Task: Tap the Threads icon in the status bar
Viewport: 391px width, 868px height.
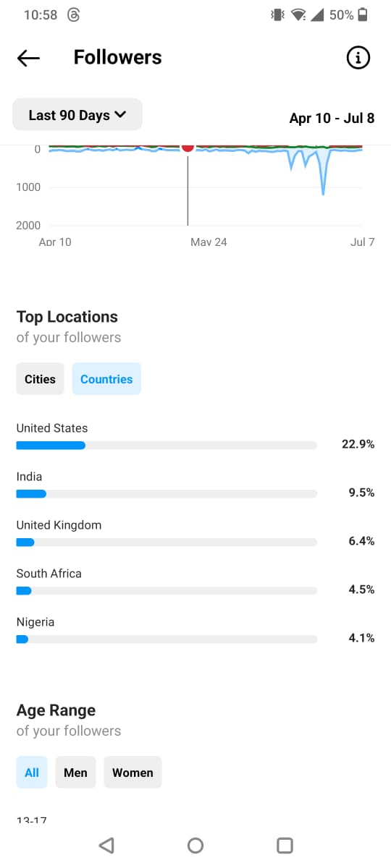Action: point(73,14)
